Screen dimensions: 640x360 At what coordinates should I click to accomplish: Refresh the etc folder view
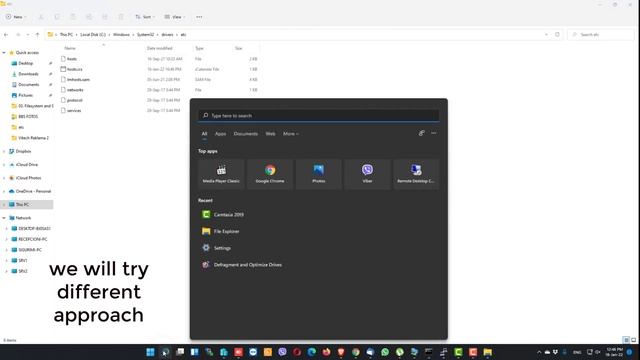[x=557, y=35]
